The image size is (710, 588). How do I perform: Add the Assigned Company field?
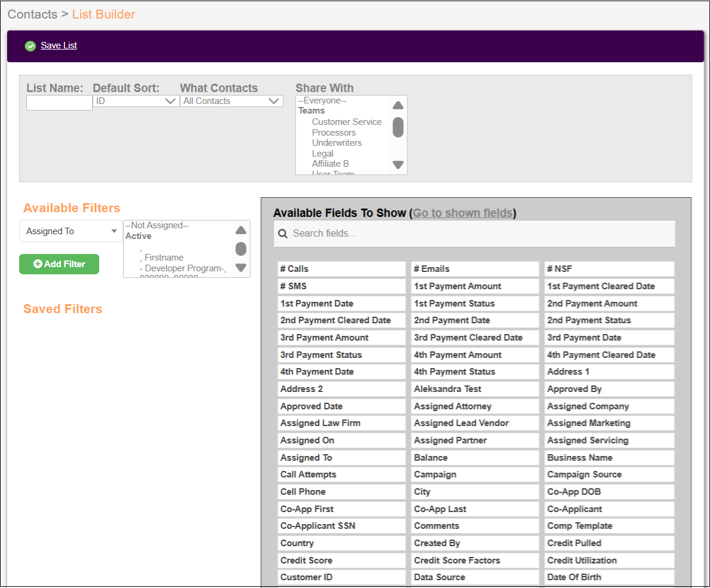pyautogui.click(x=609, y=406)
